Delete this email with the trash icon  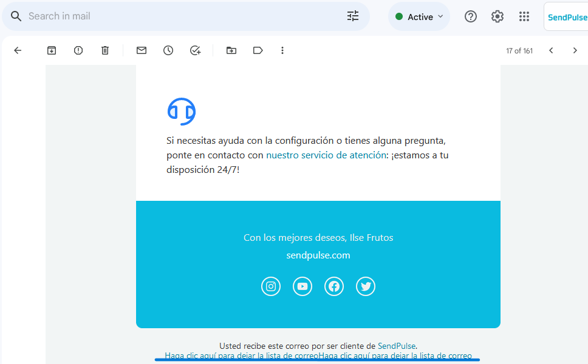click(105, 50)
